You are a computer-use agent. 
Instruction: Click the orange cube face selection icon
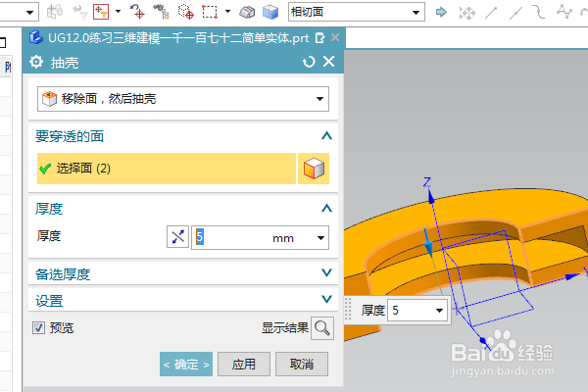pyautogui.click(x=314, y=169)
